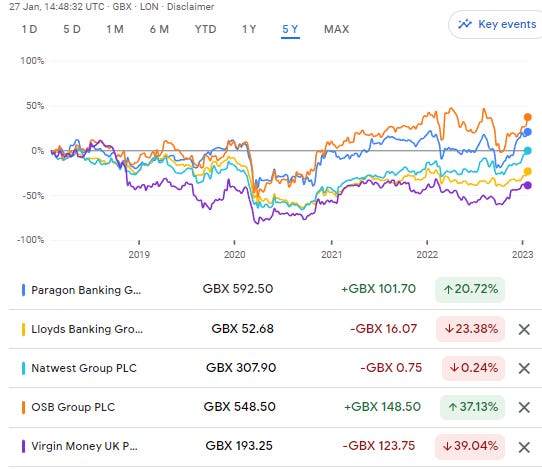Click the cyan Natwest color marker

[x=23, y=368]
